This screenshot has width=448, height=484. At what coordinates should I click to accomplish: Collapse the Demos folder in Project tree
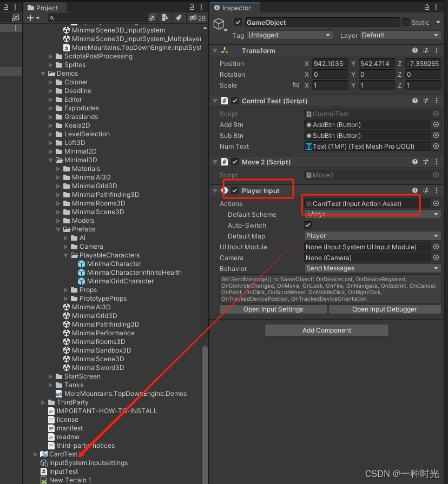(x=43, y=73)
